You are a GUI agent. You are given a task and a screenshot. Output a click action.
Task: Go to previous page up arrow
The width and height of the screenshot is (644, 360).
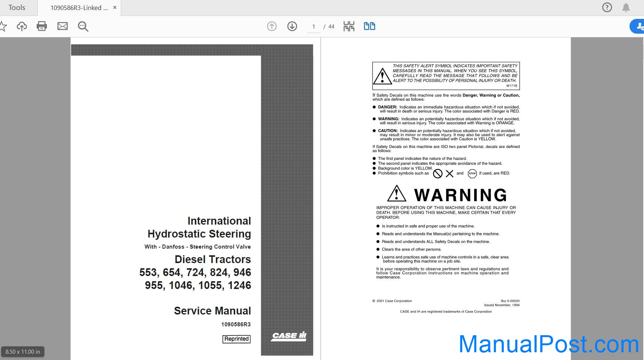(272, 26)
